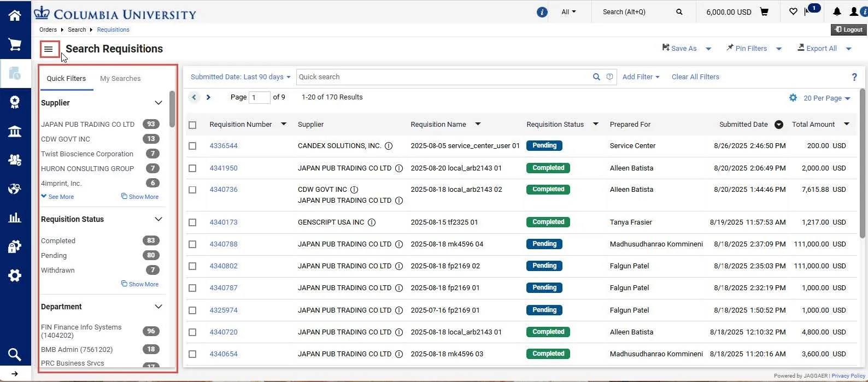The height and width of the screenshot is (382, 868).
Task: Open Save As dropdown arrow
Action: tap(708, 49)
